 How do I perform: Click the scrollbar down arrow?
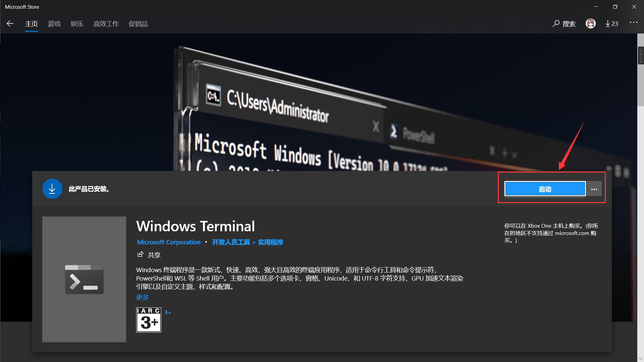(641, 358)
